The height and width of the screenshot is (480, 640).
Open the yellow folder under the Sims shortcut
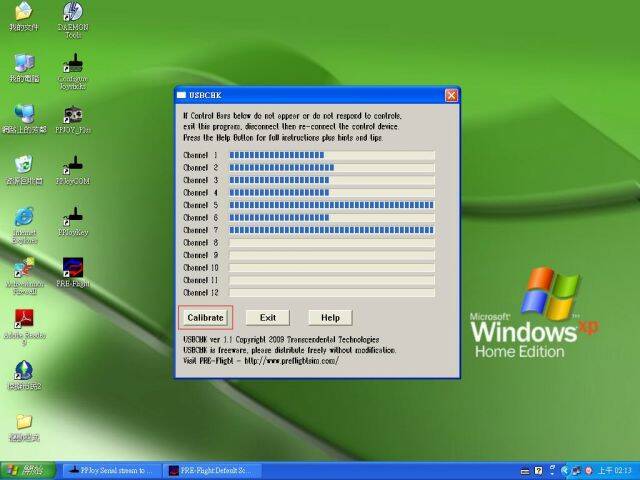pos(24,428)
